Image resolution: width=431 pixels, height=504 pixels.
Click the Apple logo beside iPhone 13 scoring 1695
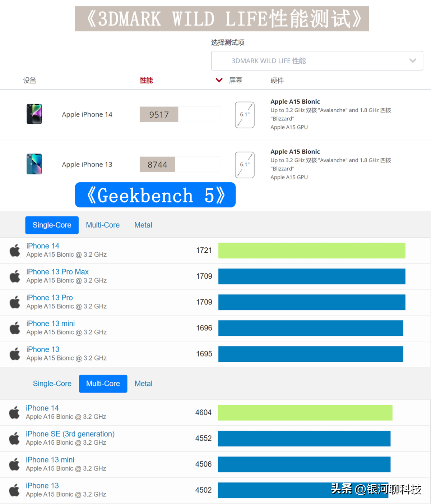point(15,354)
